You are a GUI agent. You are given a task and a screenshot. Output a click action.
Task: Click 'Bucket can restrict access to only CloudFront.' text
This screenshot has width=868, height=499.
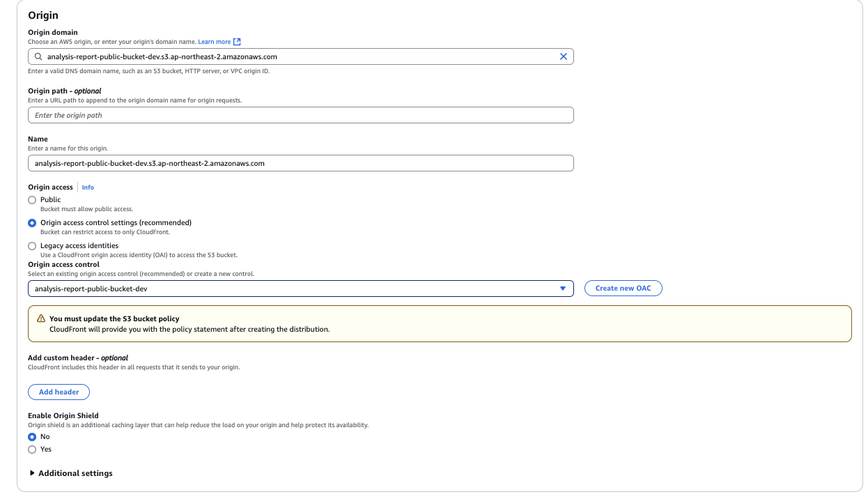(105, 232)
